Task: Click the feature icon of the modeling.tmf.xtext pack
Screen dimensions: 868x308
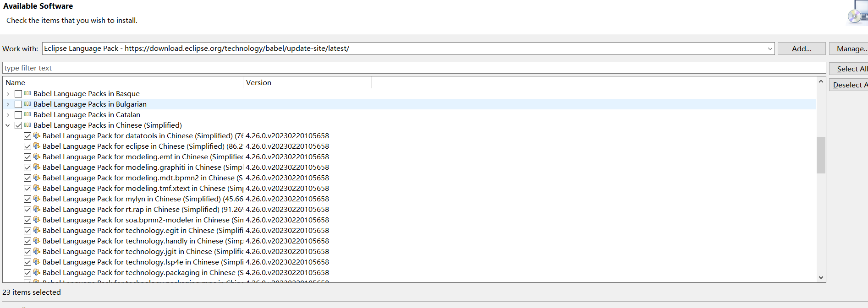Action: click(x=37, y=188)
